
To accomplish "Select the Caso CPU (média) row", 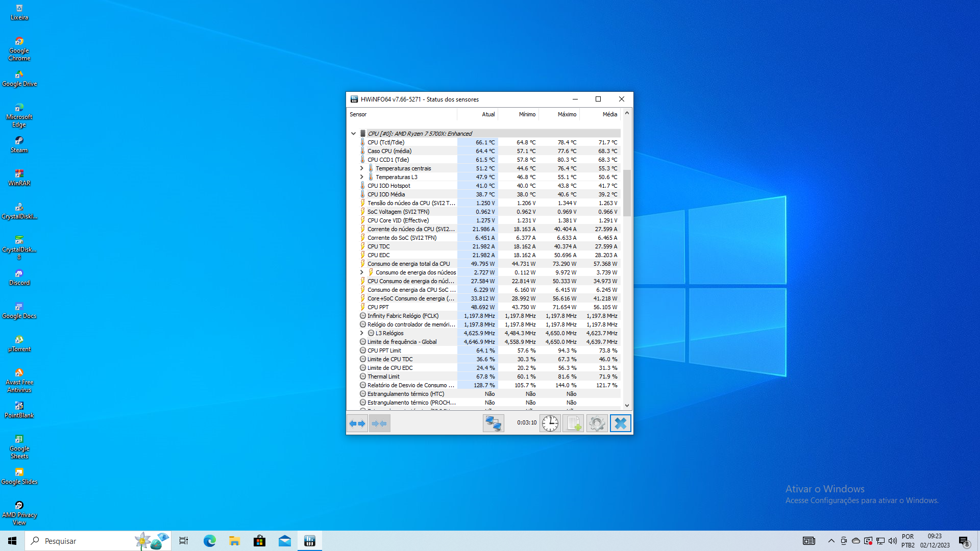I will point(484,151).
